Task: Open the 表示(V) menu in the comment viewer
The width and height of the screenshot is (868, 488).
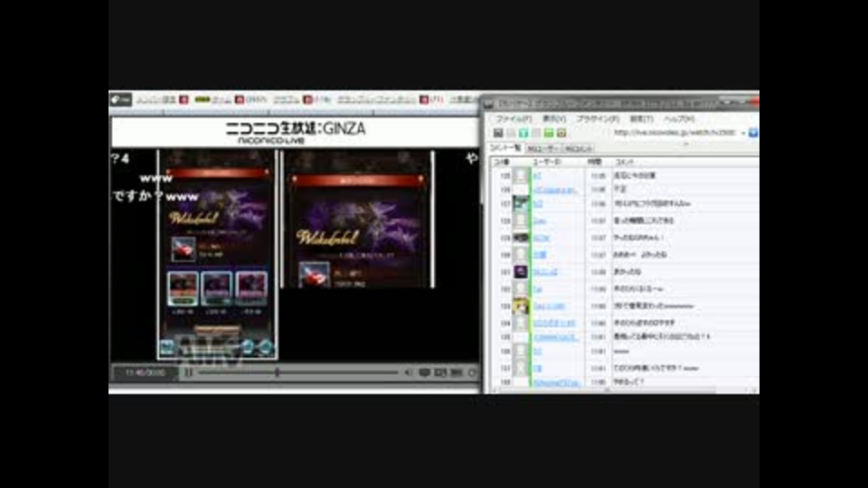Action: (553, 119)
